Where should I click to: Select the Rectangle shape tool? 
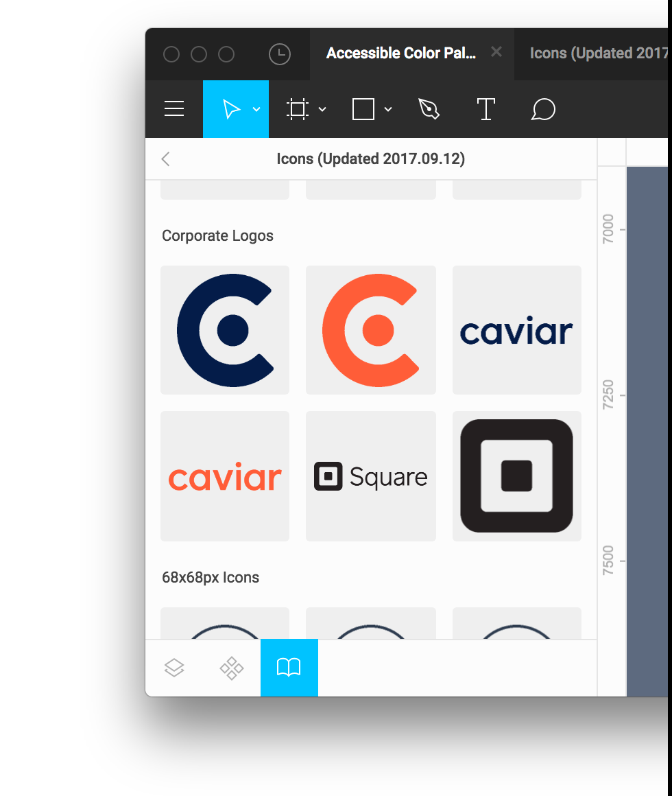(363, 109)
